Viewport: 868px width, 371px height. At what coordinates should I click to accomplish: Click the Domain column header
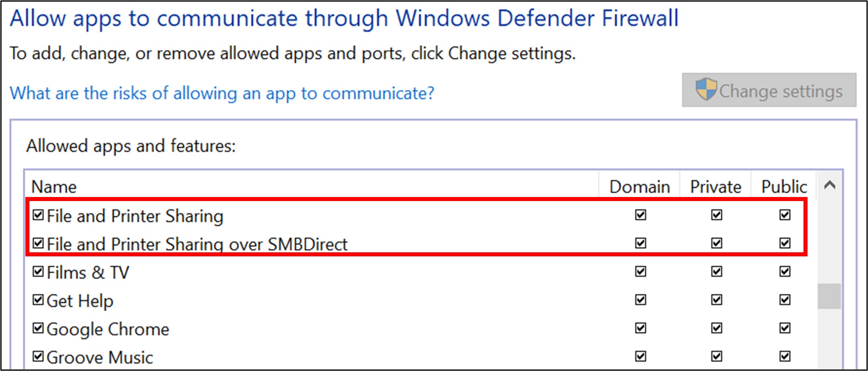pyautogui.click(x=639, y=187)
